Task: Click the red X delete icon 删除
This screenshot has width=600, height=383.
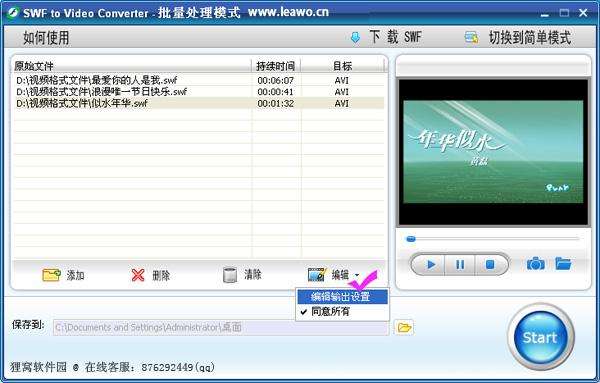Action: pyautogui.click(x=138, y=275)
